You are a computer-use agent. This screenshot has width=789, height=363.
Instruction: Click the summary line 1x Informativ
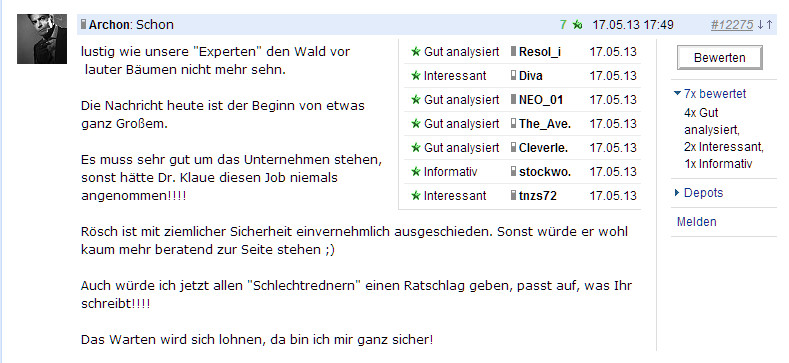pyautogui.click(x=718, y=164)
